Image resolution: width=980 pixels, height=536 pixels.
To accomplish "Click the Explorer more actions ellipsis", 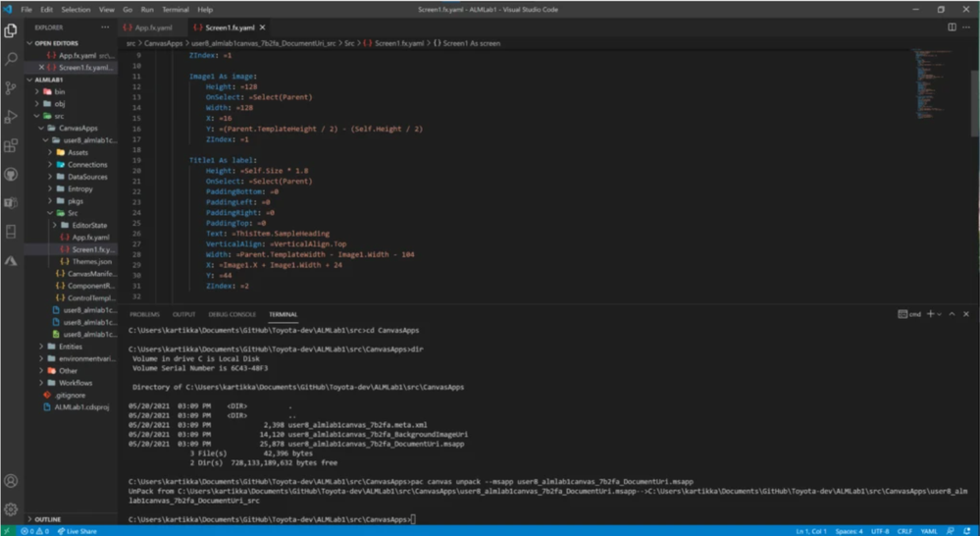I will click(x=105, y=27).
